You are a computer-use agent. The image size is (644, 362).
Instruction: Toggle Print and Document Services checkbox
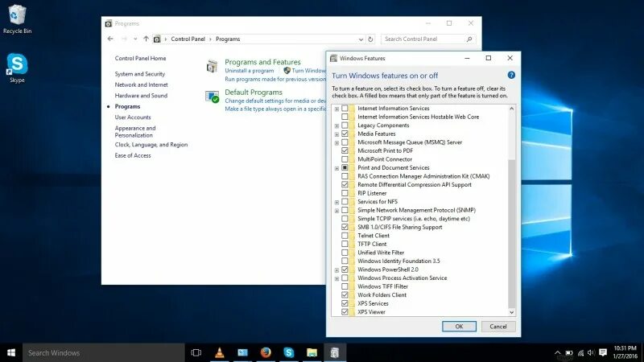pyautogui.click(x=345, y=168)
